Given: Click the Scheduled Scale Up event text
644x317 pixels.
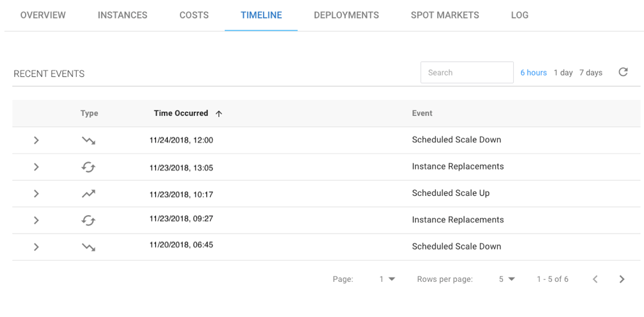Looking at the screenshot, I should click(450, 193).
